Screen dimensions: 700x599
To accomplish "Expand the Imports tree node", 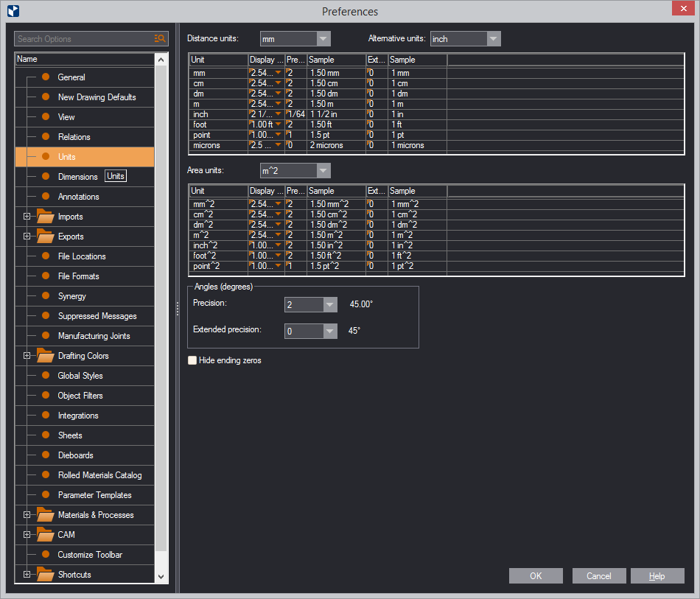I will (x=27, y=217).
